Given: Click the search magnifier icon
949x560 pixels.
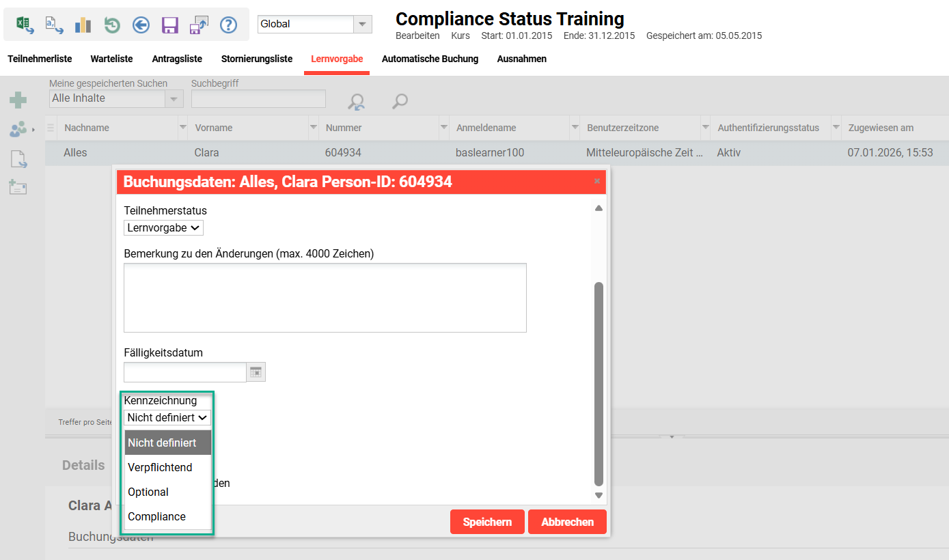Looking at the screenshot, I should (400, 101).
